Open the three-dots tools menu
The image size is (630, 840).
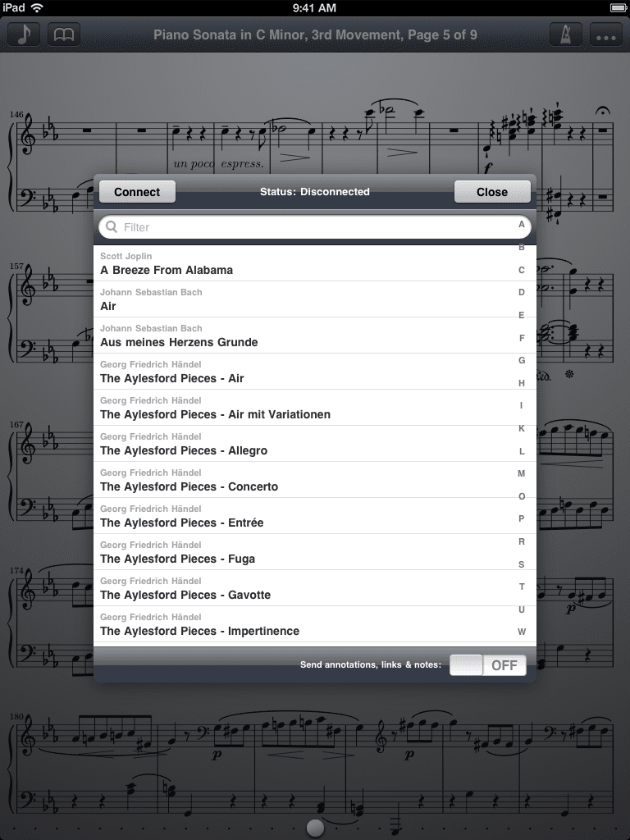pos(606,35)
